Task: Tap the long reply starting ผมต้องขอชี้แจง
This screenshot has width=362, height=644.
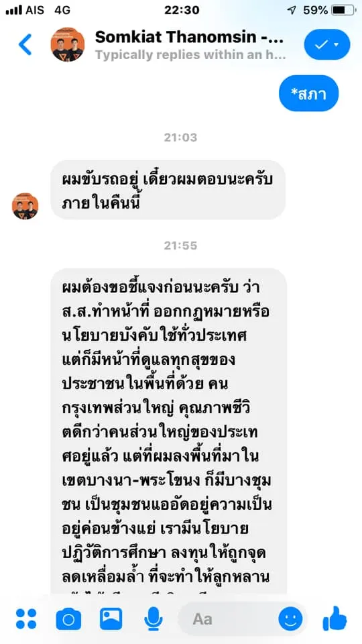Action: [168, 431]
